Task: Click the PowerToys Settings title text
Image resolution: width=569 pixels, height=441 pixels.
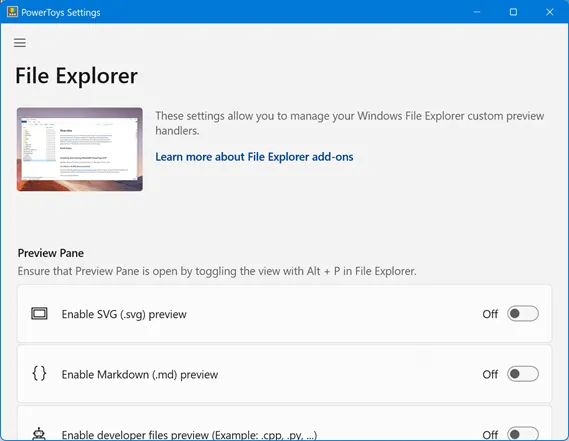Action: [61, 13]
